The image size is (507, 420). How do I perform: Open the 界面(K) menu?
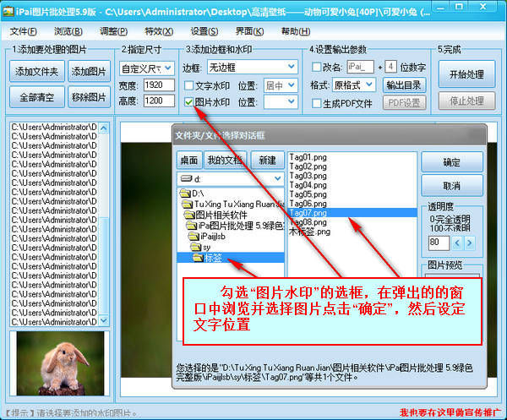pyautogui.click(x=249, y=31)
